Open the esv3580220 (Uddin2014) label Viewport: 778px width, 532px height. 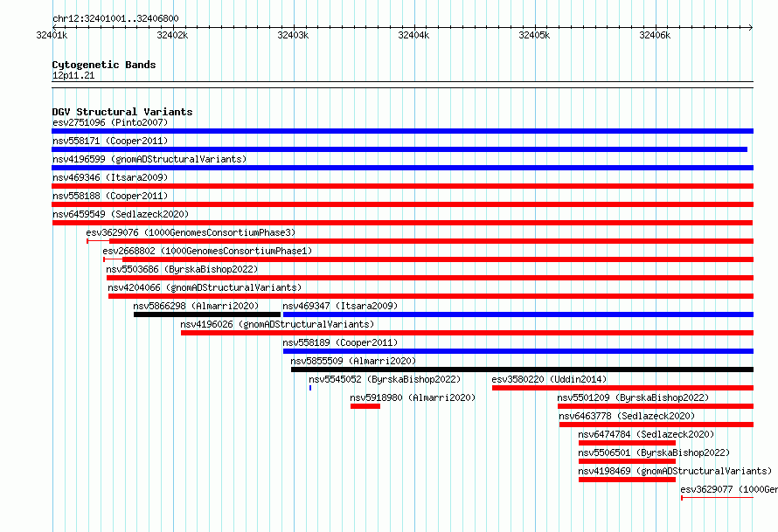pos(549,379)
